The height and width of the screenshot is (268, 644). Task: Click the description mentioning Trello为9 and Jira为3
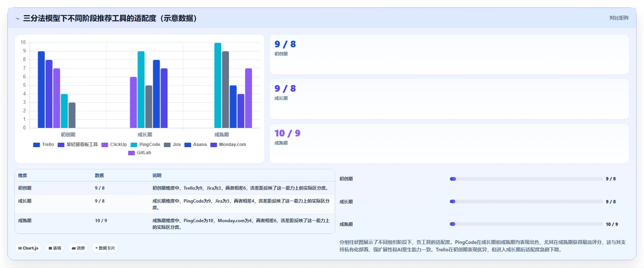click(x=241, y=188)
